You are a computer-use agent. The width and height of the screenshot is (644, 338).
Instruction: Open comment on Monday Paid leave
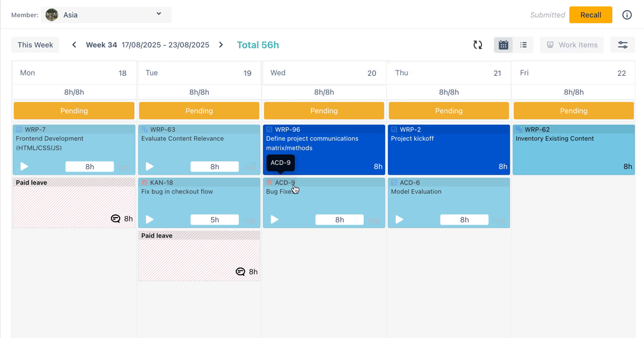coord(115,219)
